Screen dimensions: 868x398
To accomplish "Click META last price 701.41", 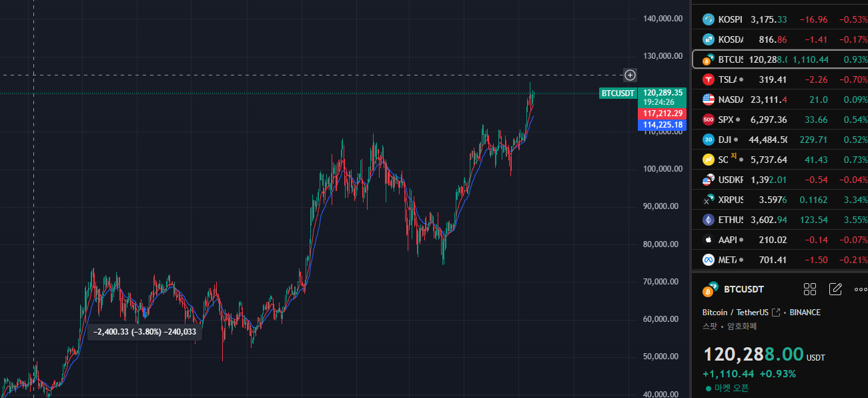I will pyautogui.click(x=773, y=260).
